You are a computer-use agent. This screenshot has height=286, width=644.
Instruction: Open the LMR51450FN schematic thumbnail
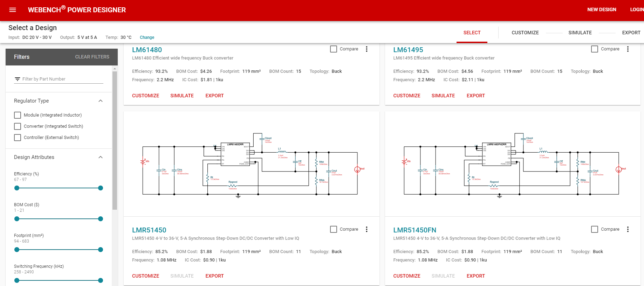pos(513,164)
